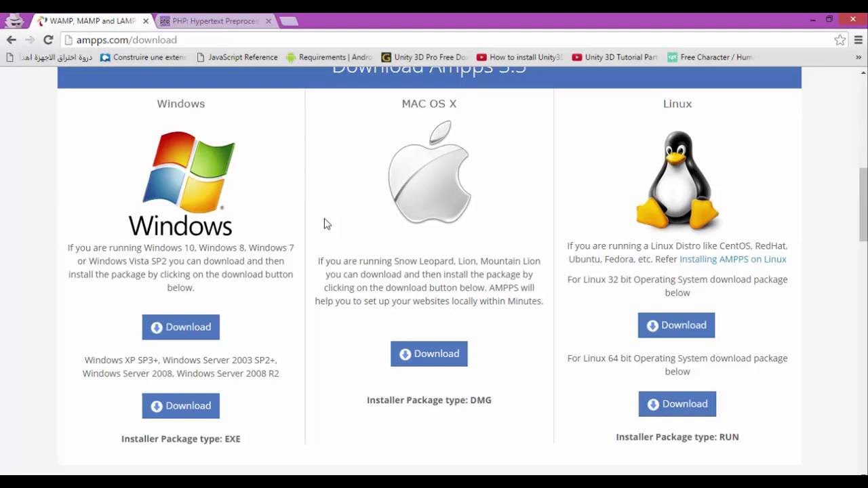Open a new tab
This screenshot has height=488, width=868.
point(289,21)
